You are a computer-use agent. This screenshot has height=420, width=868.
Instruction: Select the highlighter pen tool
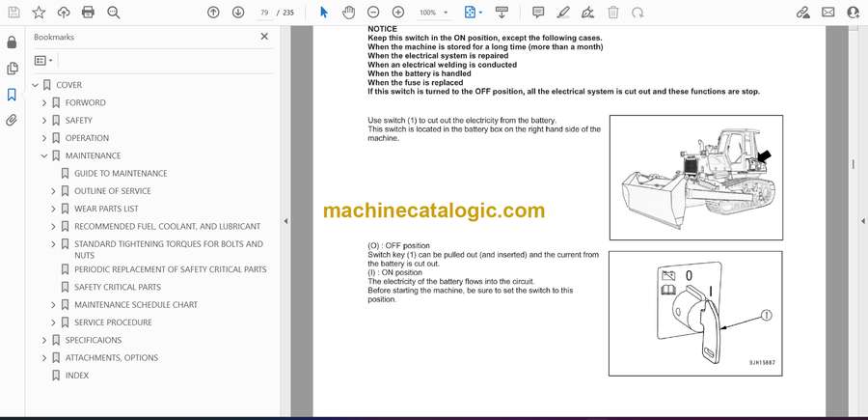click(563, 13)
